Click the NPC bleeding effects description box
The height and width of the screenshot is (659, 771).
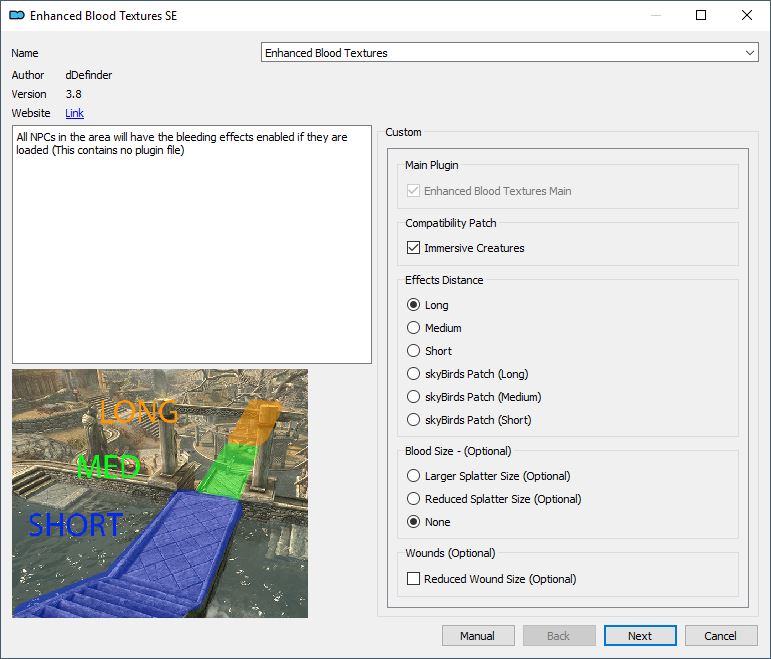[x=192, y=244]
